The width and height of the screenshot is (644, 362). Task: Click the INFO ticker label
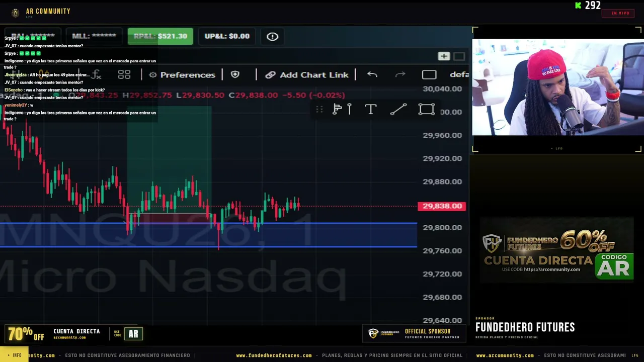click(14, 355)
